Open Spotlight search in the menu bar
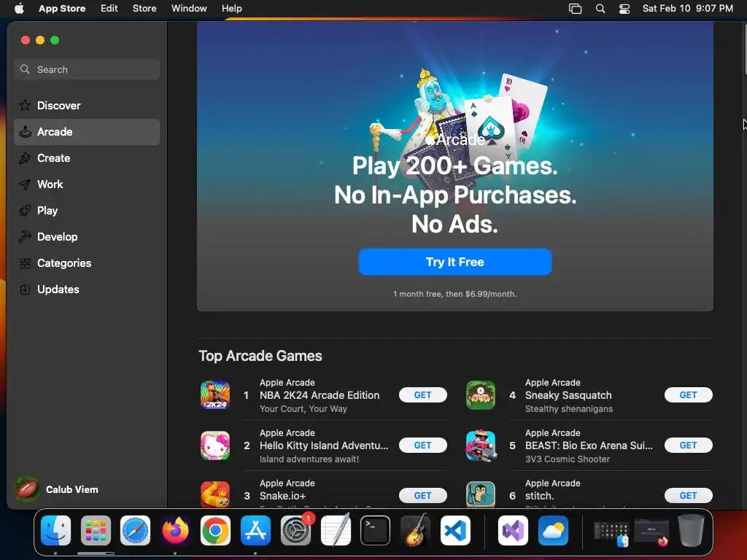 600,9
